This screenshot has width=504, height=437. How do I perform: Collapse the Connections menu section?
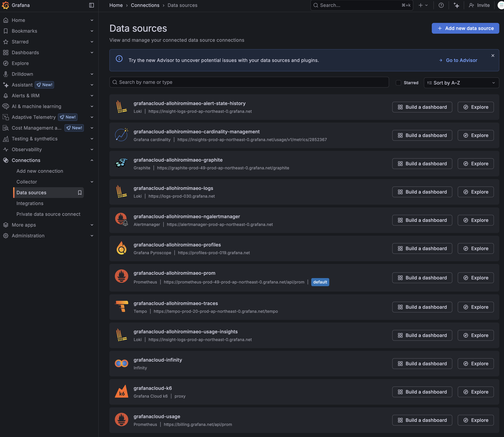92,160
